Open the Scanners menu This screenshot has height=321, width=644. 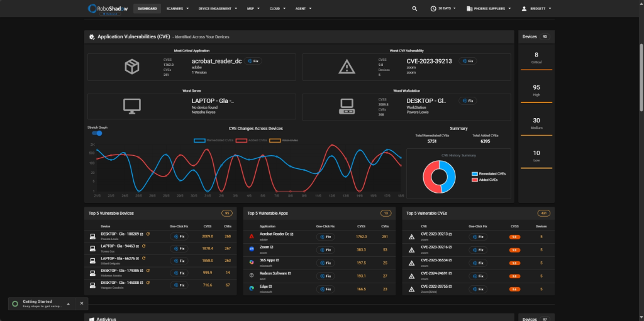177,9
